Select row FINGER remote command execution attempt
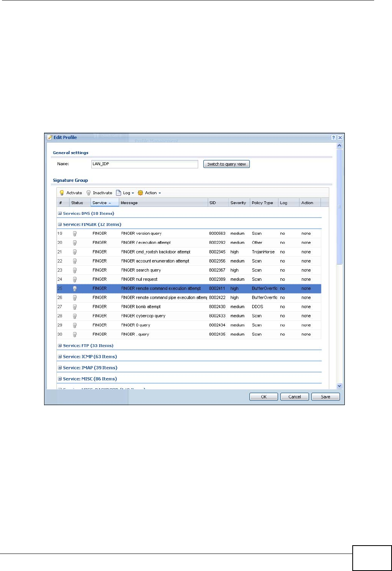The height and width of the screenshot is (571, 392). coord(189,288)
